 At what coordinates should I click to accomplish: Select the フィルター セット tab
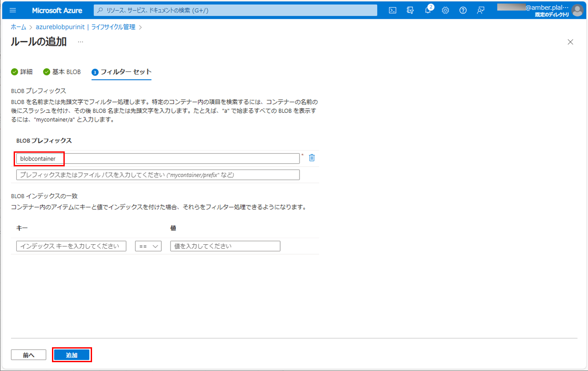pyautogui.click(x=122, y=72)
